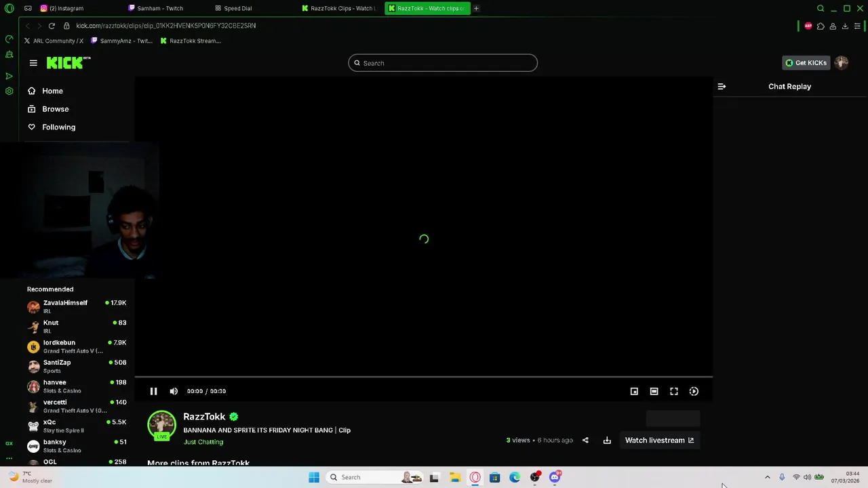The height and width of the screenshot is (488, 868).
Task: Open vercetti recommended channel
Action: coord(77,406)
